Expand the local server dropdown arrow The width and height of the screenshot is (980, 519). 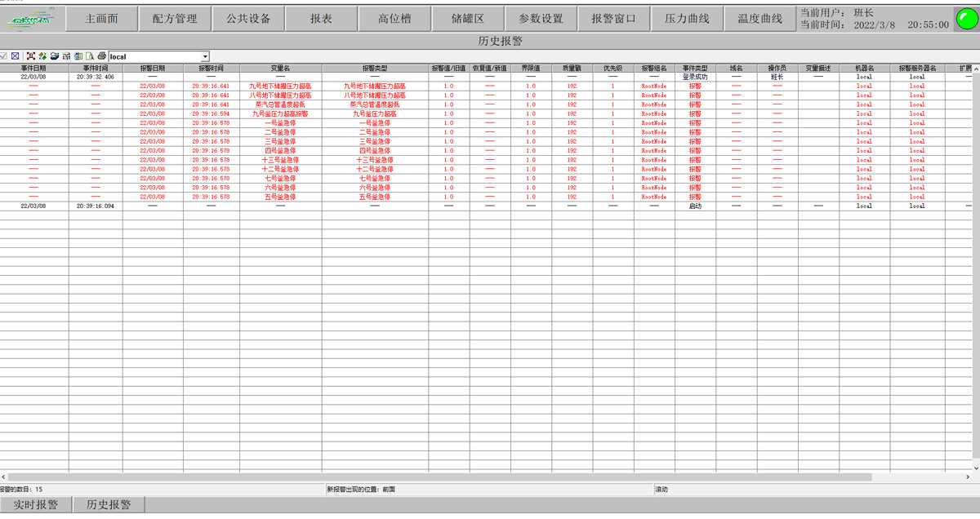point(205,56)
